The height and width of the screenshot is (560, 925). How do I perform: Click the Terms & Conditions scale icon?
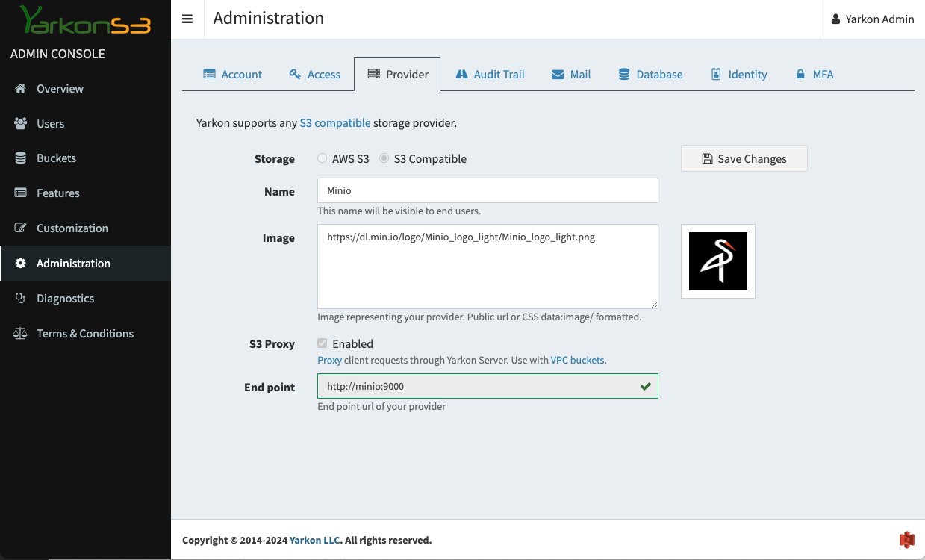pos(21,333)
